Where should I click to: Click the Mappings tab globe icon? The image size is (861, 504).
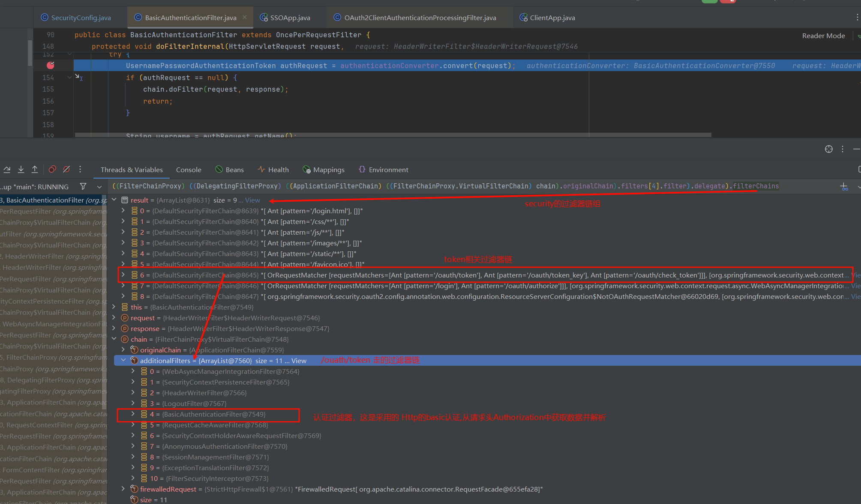pyautogui.click(x=306, y=170)
